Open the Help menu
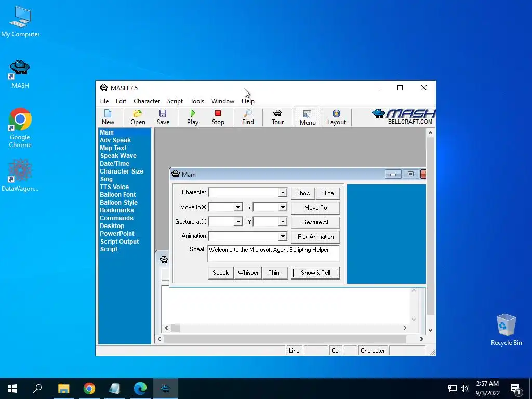The height and width of the screenshot is (399, 532). click(x=248, y=101)
